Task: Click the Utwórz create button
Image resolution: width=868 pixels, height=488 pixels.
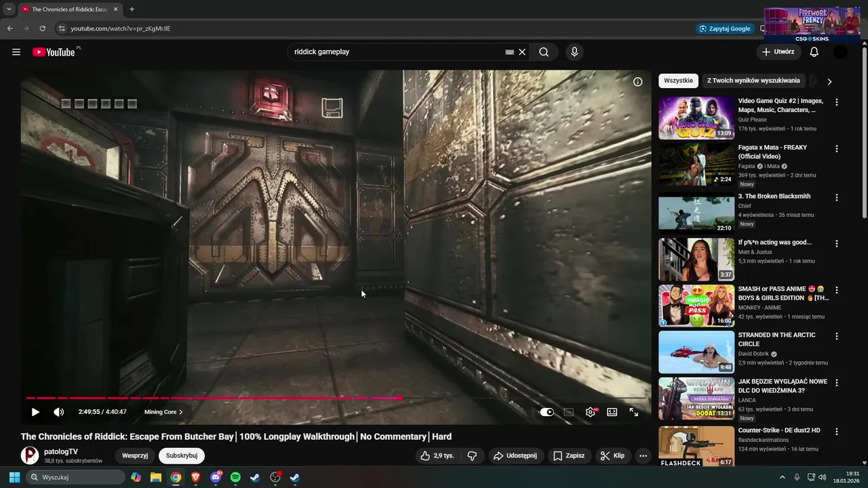Action: pos(778,52)
